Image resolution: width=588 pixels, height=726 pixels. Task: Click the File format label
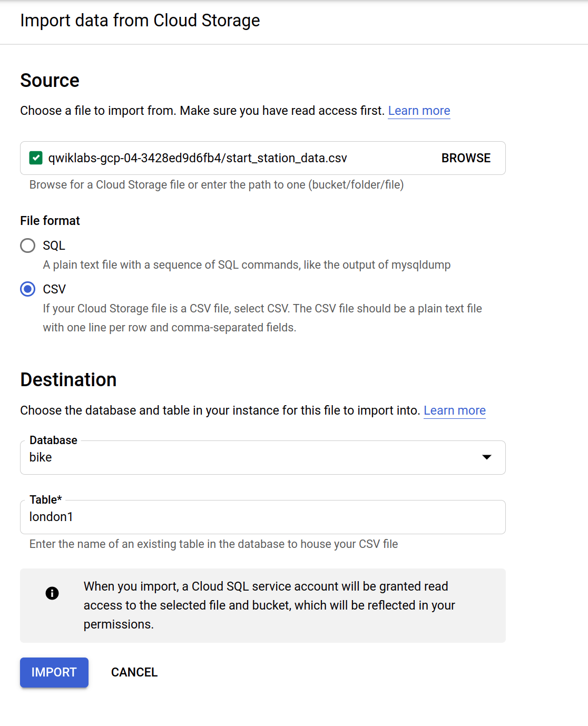coord(50,221)
